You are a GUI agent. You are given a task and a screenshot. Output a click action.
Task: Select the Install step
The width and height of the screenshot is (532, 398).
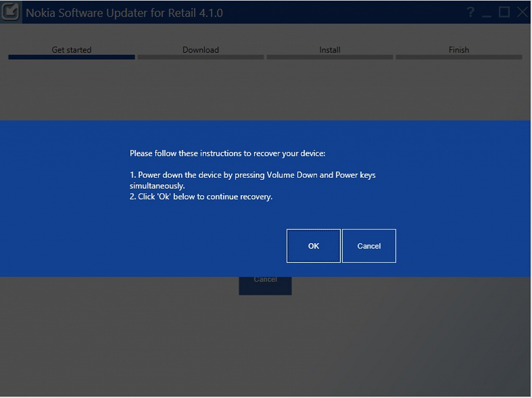(330, 50)
